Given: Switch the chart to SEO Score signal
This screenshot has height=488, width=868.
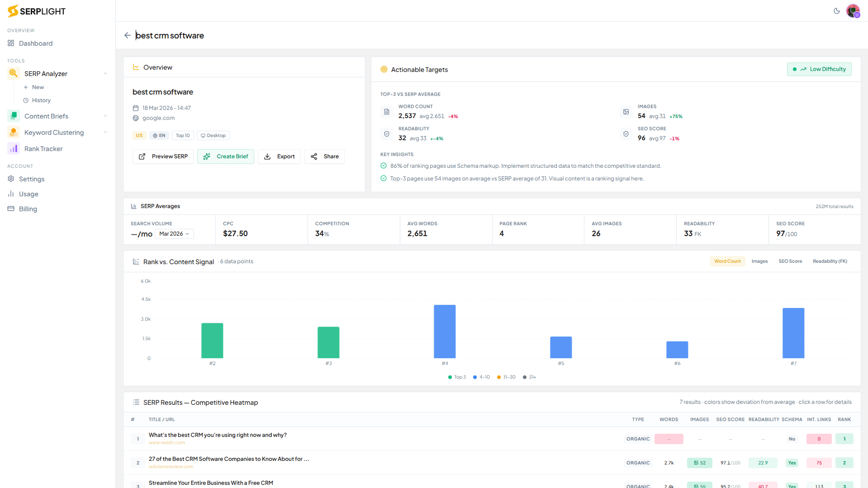Looking at the screenshot, I should 790,261.
